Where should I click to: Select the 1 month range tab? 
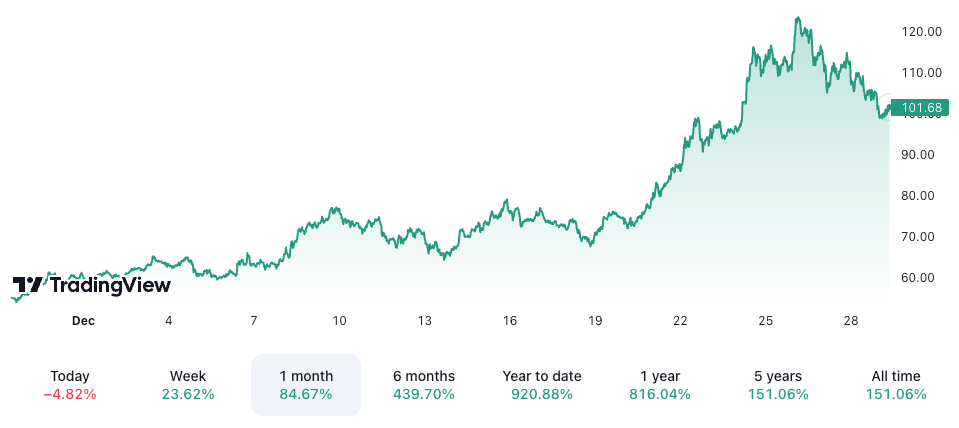tap(306, 385)
